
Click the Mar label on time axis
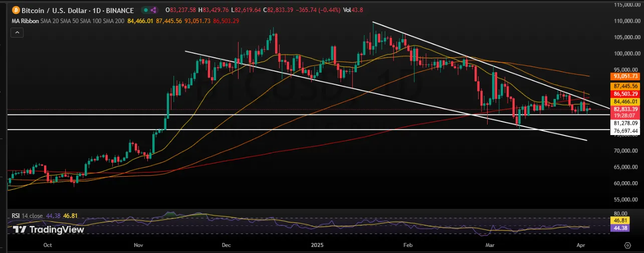[491, 245]
